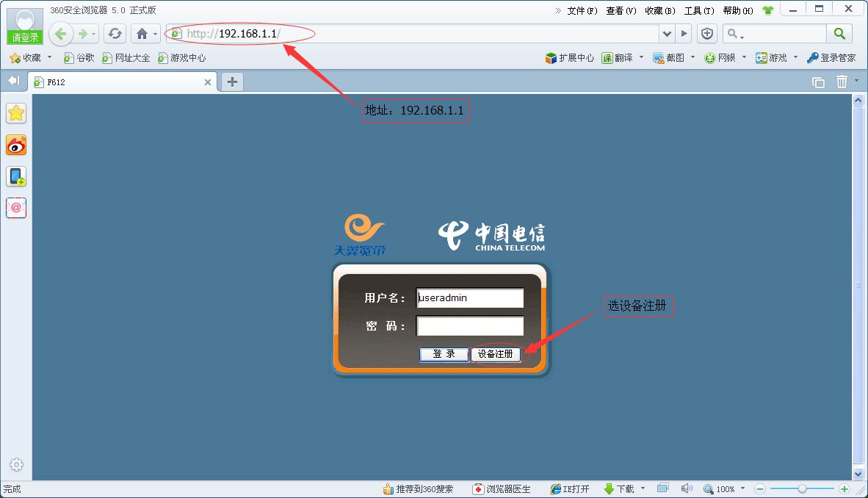Select the F612 tab

click(122, 82)
